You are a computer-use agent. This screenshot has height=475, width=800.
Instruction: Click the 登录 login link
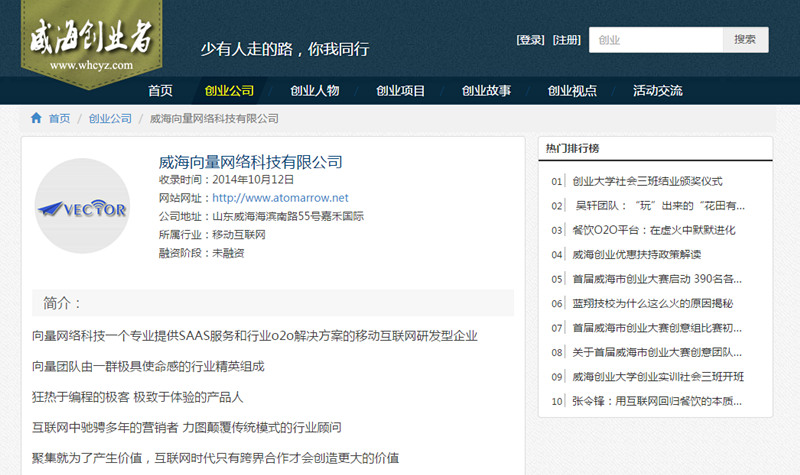530,40
